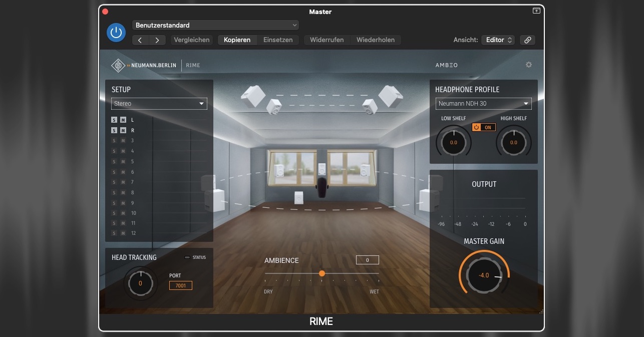
Task: Solo channel 3
Action: pos(114,141)
